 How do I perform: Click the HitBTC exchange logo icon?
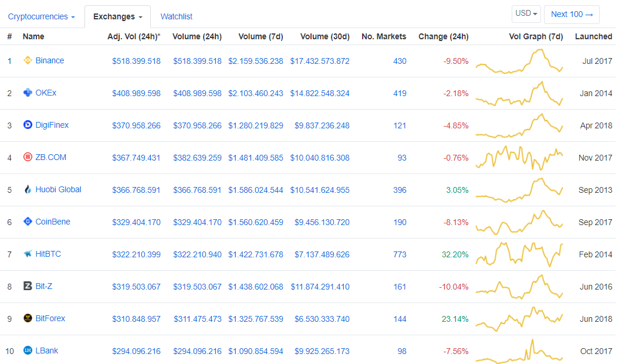[x=28, y=254]
